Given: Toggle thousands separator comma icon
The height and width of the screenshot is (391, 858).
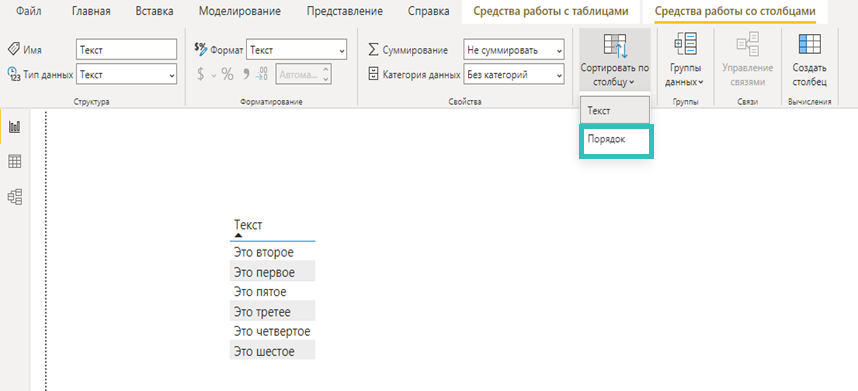Looking at the screenshot, I should coord(246,74).
